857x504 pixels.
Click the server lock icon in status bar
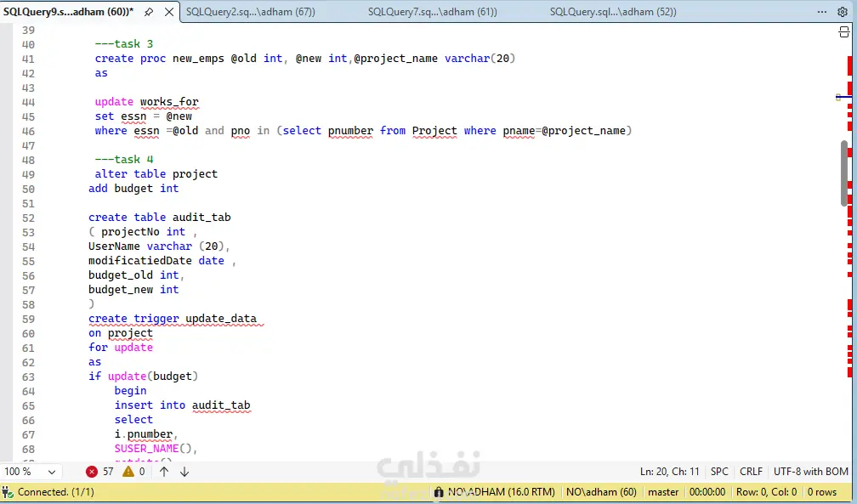point(439,492)
